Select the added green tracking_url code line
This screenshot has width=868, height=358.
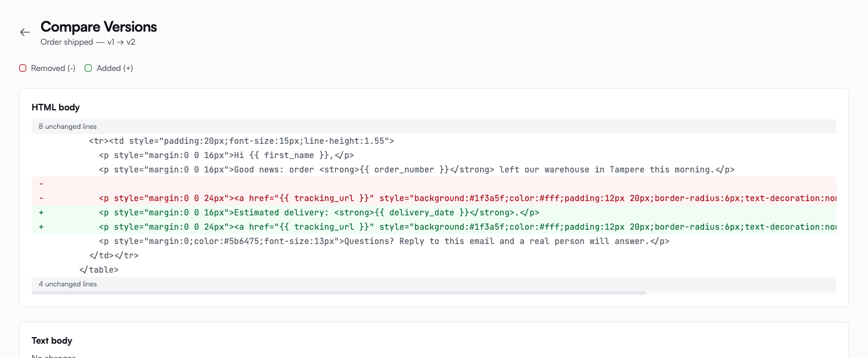click(434, 227)
